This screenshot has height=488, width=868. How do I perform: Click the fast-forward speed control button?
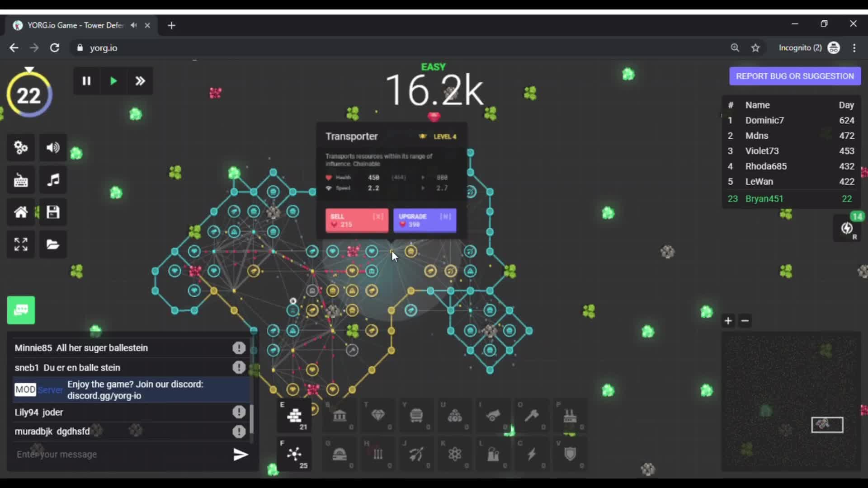coord(140,80)
